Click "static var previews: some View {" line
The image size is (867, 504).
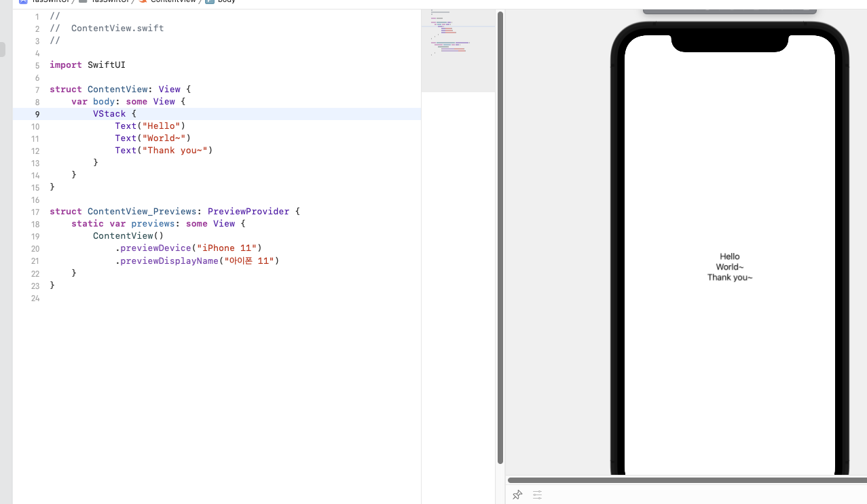tap(158, 224)
